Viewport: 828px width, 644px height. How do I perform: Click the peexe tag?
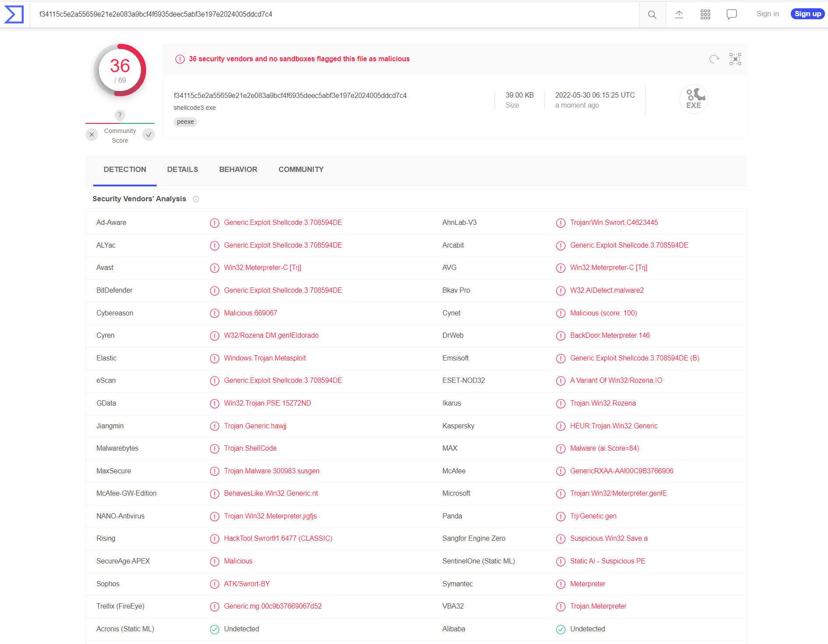[186, 122]
